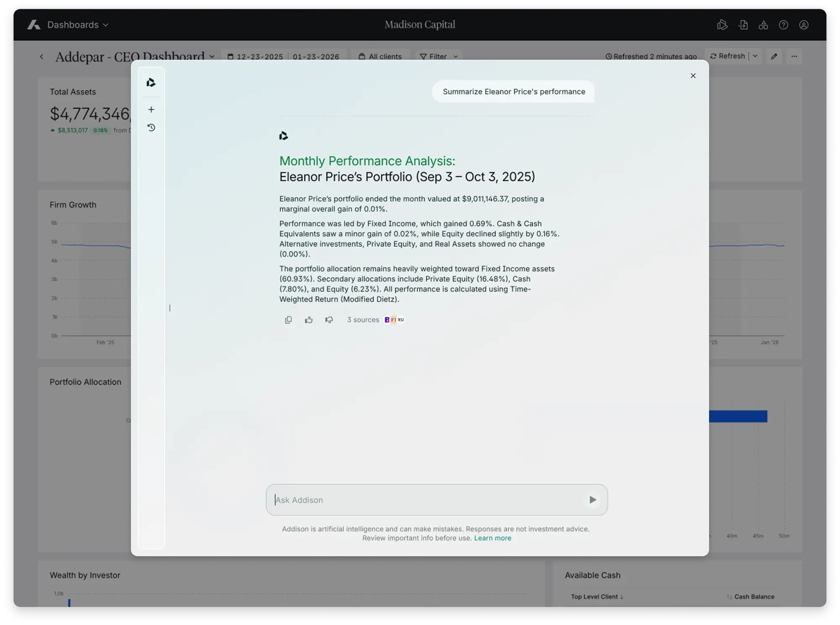Click the Addison logo in the chat sidebar
Screen dimensions: 840x625
point(151,83)
